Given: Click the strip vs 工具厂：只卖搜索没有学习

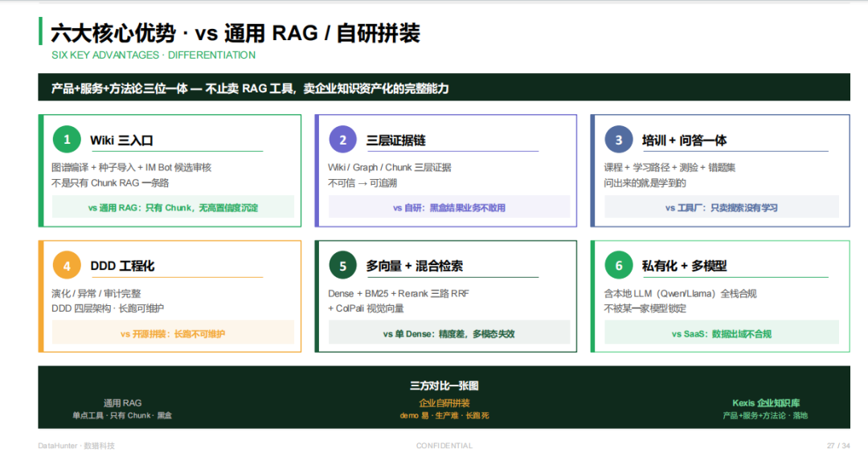Looking at the screenshot, I should (x=721, y=207).
